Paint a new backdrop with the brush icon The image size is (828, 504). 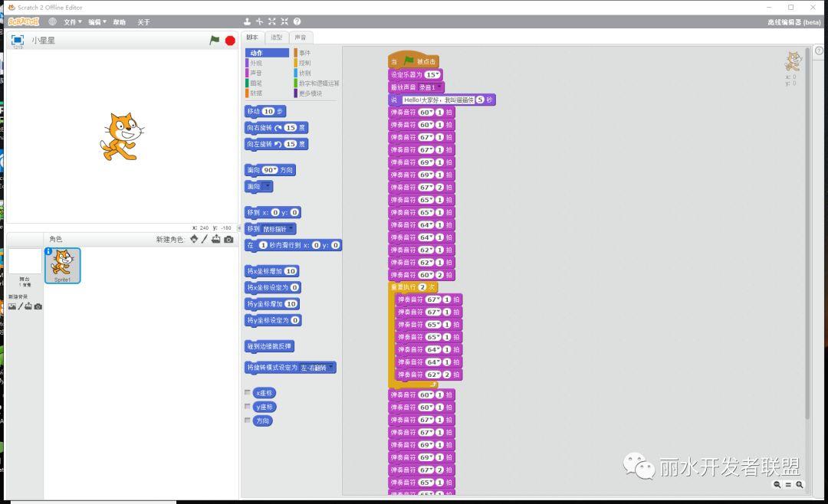(x=21, y=306)
